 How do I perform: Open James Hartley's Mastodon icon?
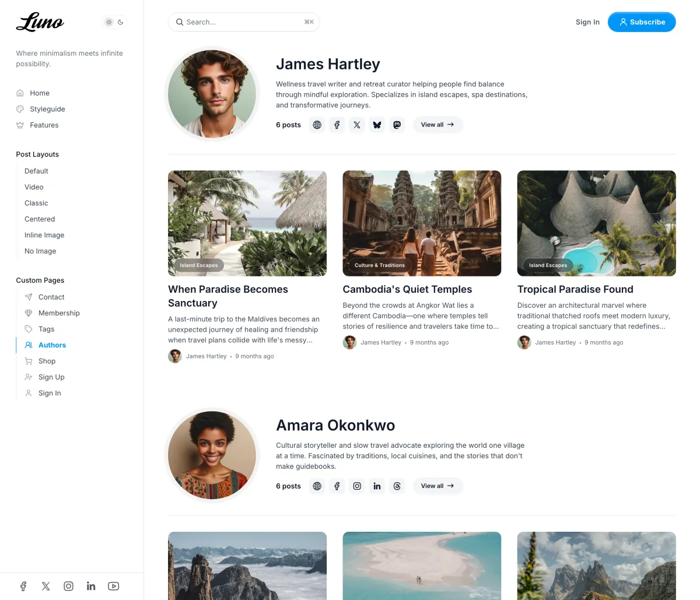pyautogui.click(x=397, y=125)
